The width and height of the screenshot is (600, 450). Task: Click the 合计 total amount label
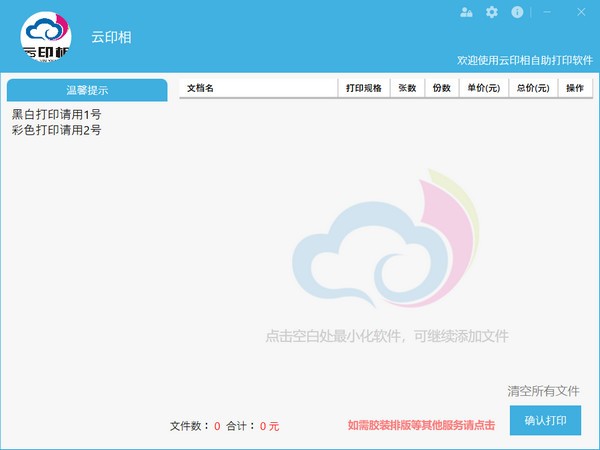pyautogui.click(x=240, y=426)
